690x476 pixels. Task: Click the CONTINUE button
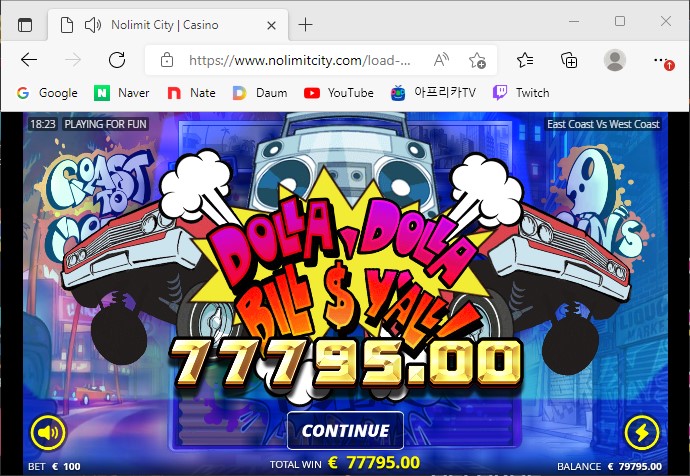click(345, 431)
